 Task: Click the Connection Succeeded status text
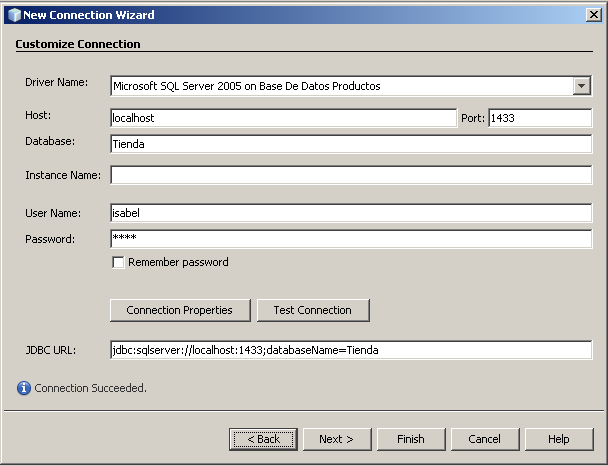point(90,388)
